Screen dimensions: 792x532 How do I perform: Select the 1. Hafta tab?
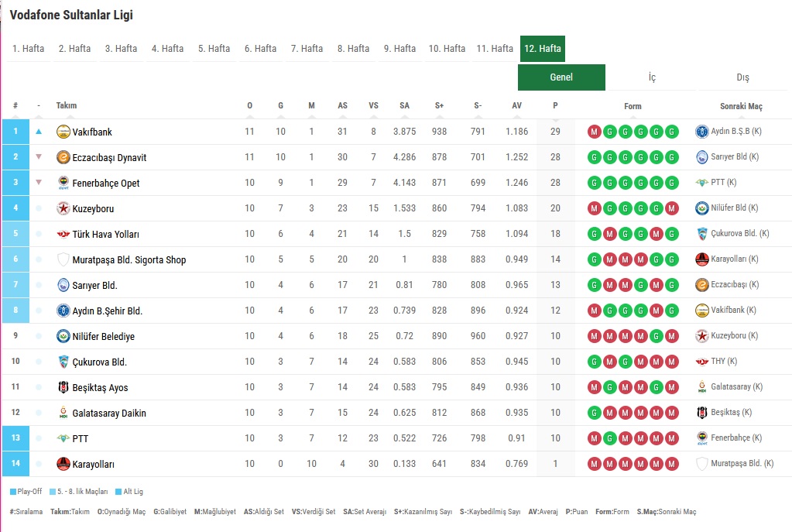29,49
